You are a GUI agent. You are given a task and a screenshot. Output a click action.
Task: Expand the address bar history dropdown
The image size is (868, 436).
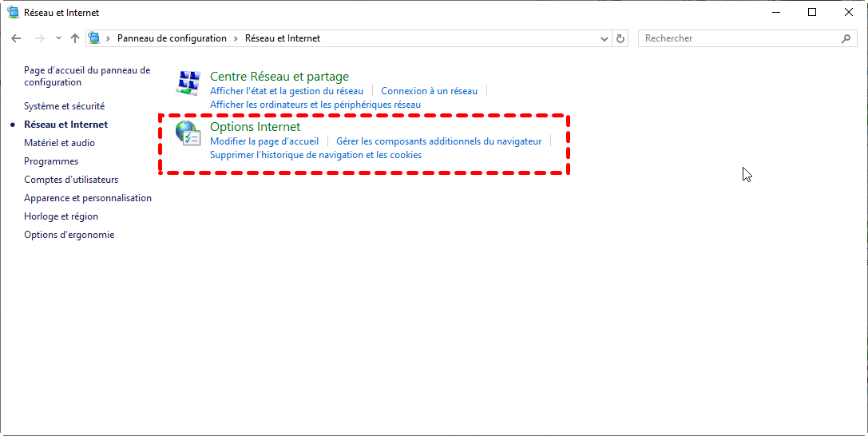[604, 38]
